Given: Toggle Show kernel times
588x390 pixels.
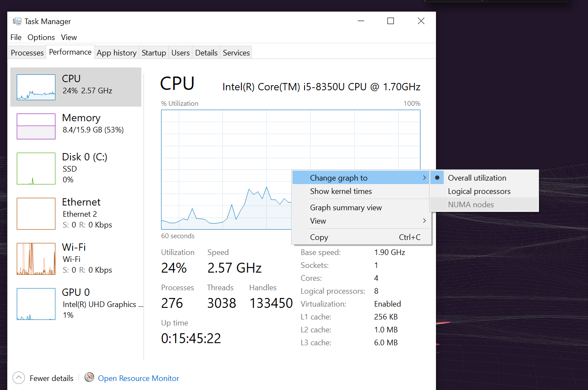Looking at the screenshot, I should pos(341,191).
